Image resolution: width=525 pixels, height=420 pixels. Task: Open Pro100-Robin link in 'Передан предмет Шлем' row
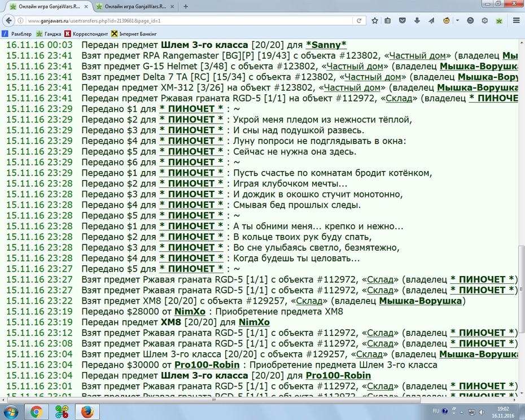339,376
